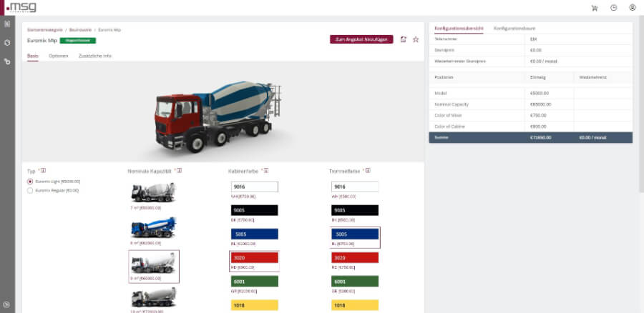Choose white 9016 cabin color
Image resolution: width=644 pixels, height=313 pixels.
(254, 187)
